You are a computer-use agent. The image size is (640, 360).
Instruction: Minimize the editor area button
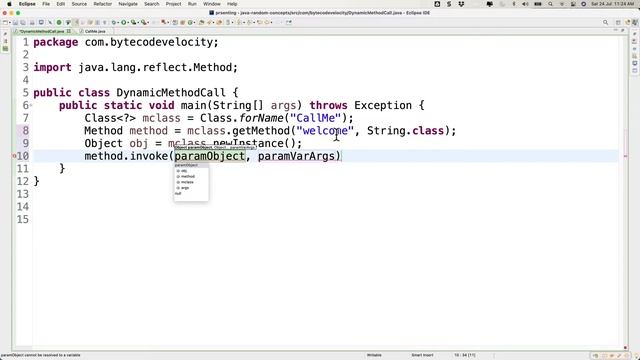(616, 31)
